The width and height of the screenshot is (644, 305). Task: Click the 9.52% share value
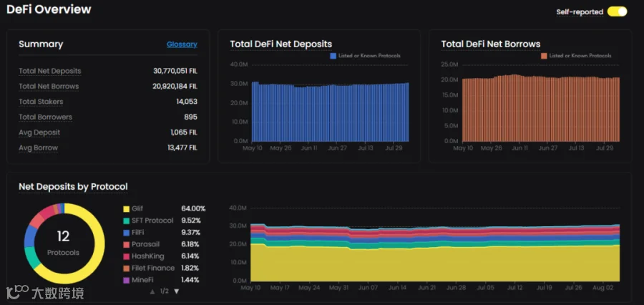click(191, 221)
